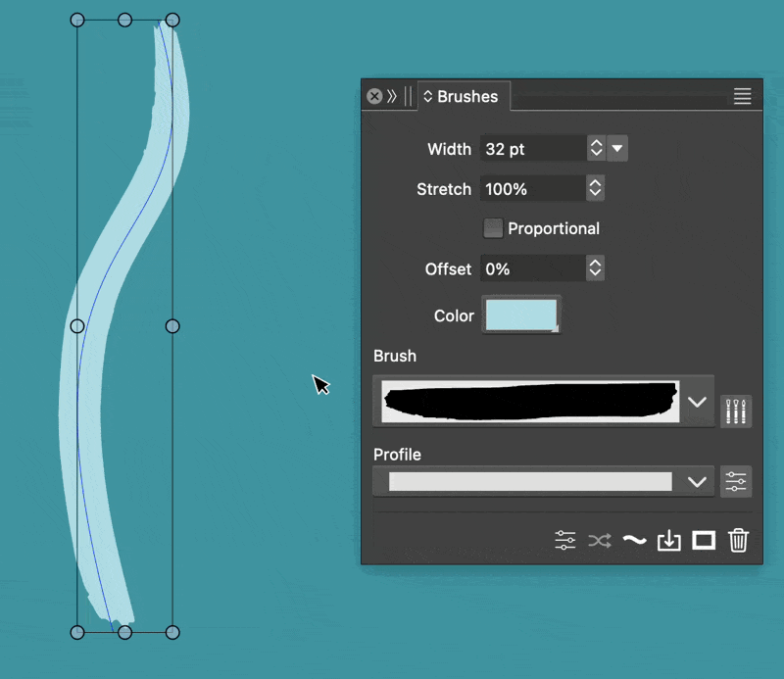Expand the Profile dropdown
Viewport: 784px width, 679px height.
[697, 481]
